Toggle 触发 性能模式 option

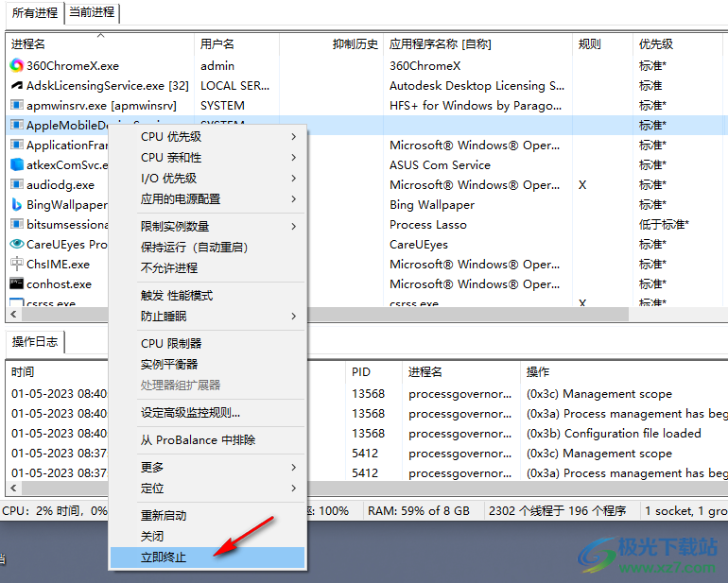point(207,295)
